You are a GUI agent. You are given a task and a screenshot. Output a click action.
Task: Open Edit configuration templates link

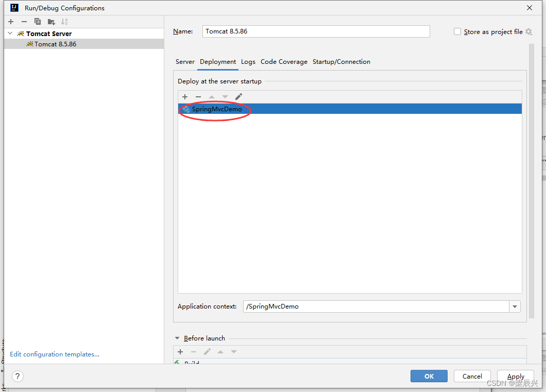[x=55, y=354]
